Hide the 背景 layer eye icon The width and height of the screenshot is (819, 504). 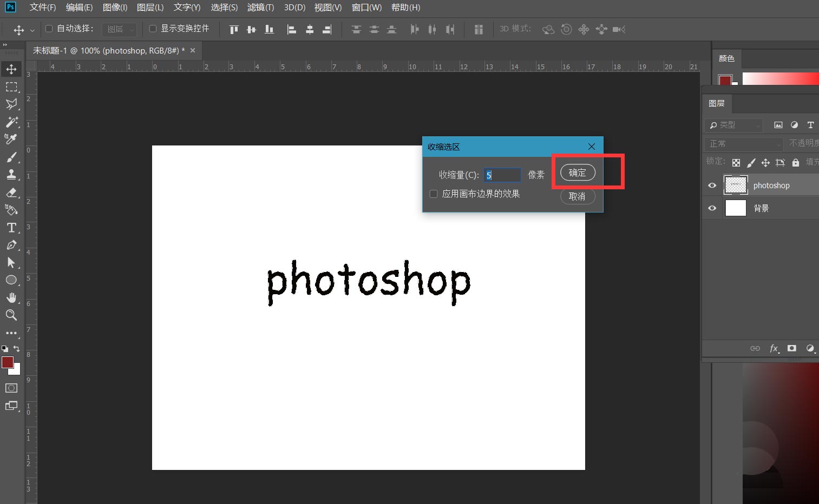712,208
